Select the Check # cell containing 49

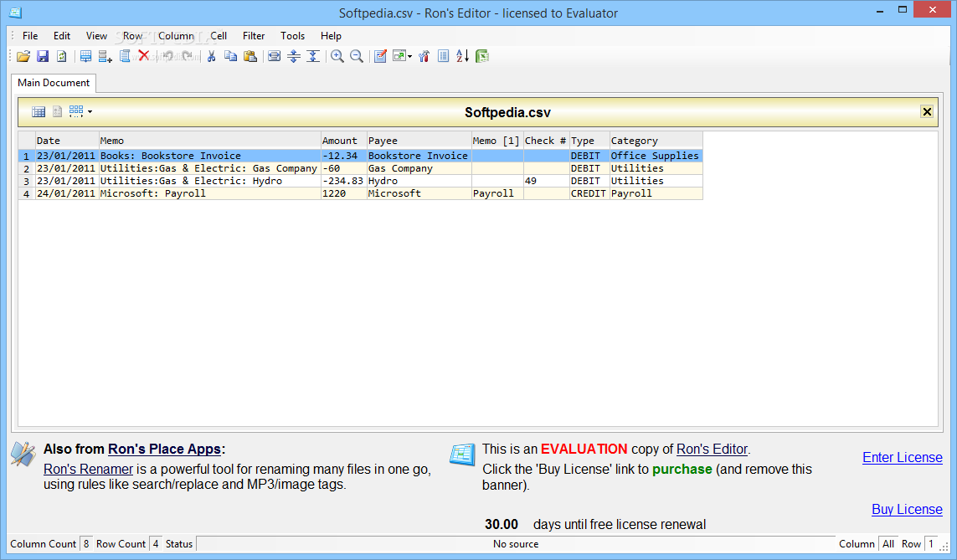(x=546, y=181)
